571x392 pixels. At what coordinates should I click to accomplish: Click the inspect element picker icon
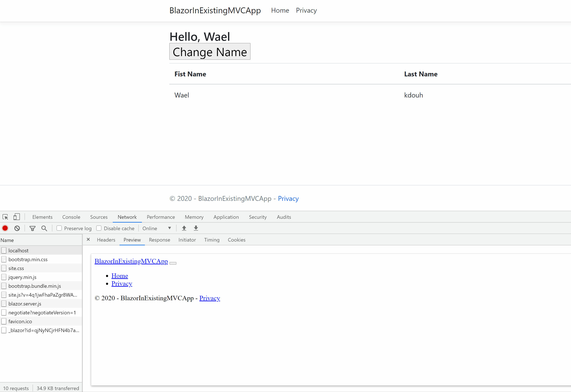pyautogui.click(x=5, y=217)
